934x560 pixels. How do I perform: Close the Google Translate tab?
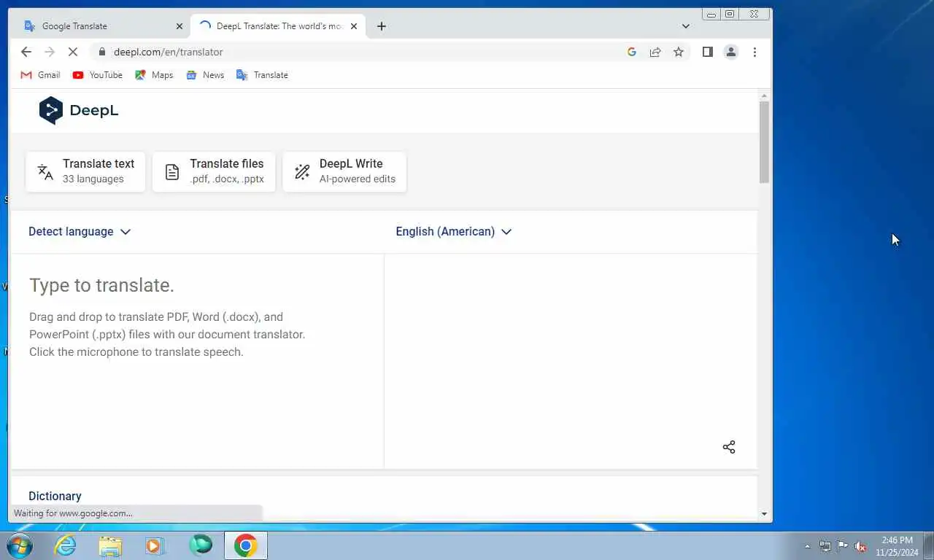coord(180,26)
